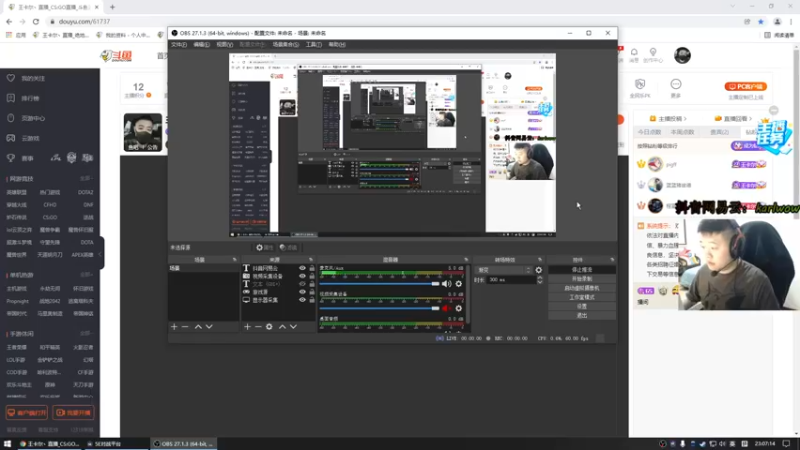Viewport: 800px width, 450px height.
Task: Bookmark this page with the star icon
Action: [x=761, y=21]
